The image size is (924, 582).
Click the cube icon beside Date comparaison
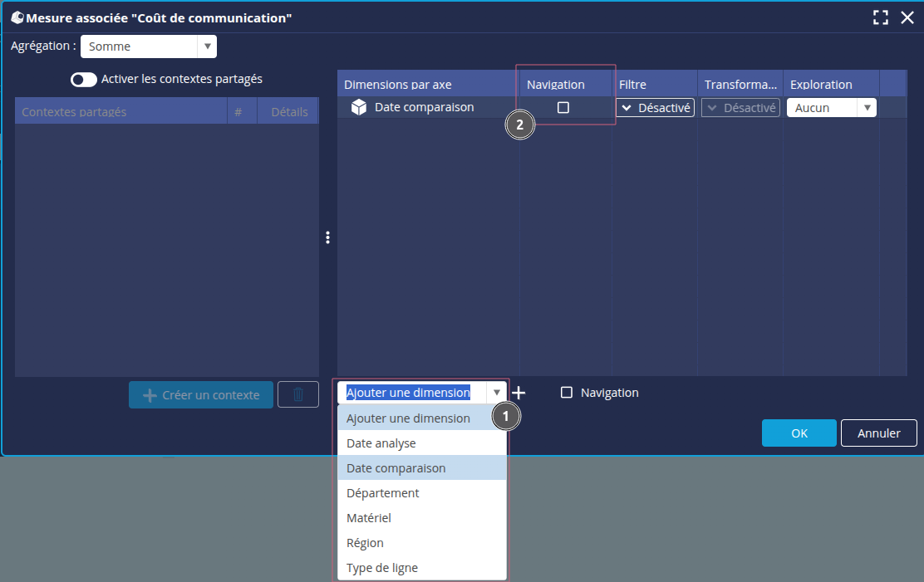(359, 107)
